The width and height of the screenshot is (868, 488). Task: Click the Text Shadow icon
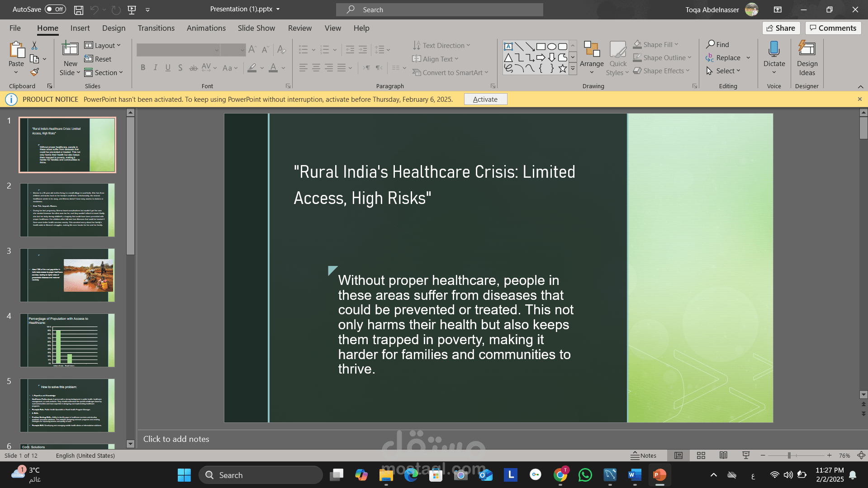click(180, 68)
